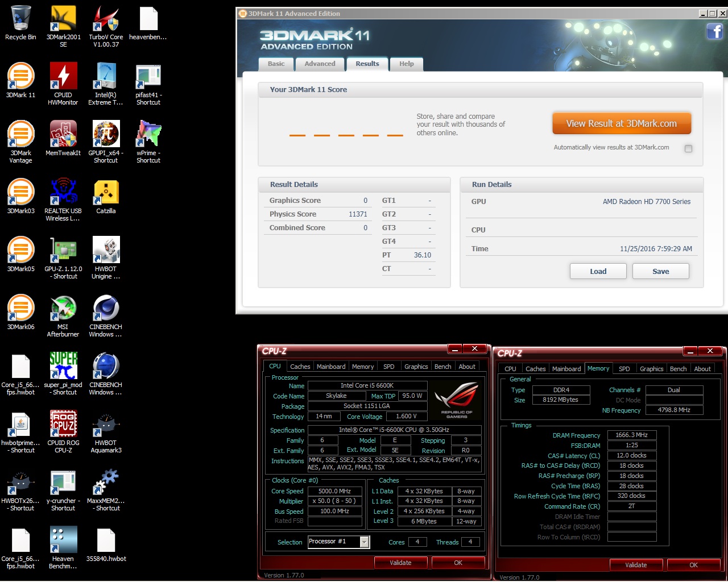Open MemTweakIt desktop icon

pos(63,134)
